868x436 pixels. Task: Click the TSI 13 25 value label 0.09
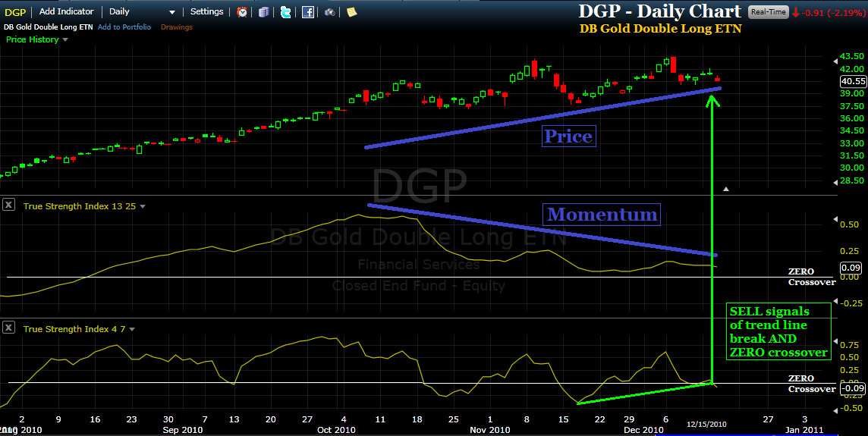[x=851, y=268]
